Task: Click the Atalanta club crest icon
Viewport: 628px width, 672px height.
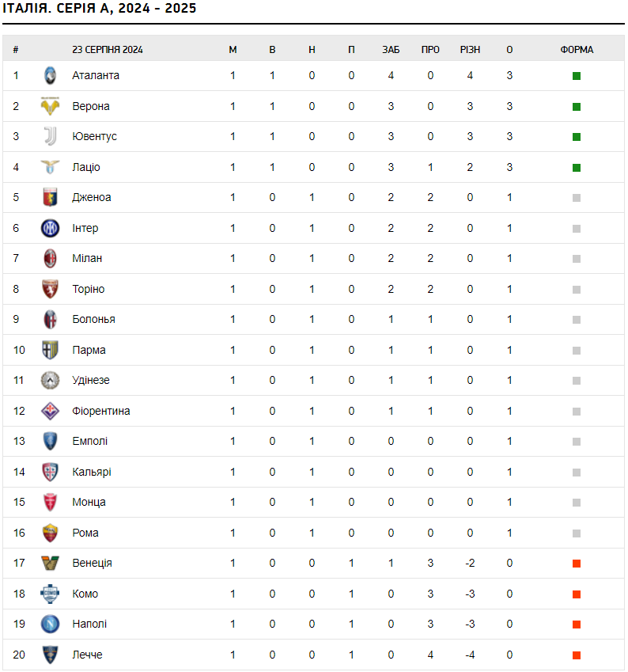Action: [x=50, y=75]
